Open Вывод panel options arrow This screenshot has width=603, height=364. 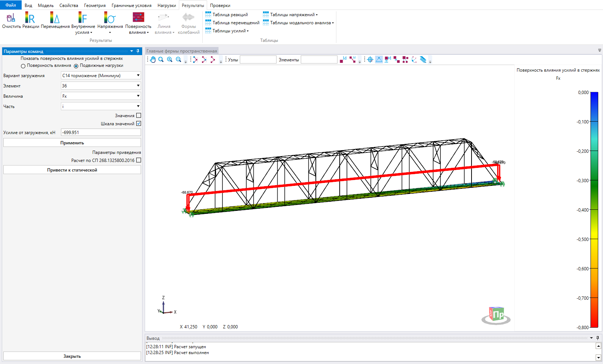point(591,338)
